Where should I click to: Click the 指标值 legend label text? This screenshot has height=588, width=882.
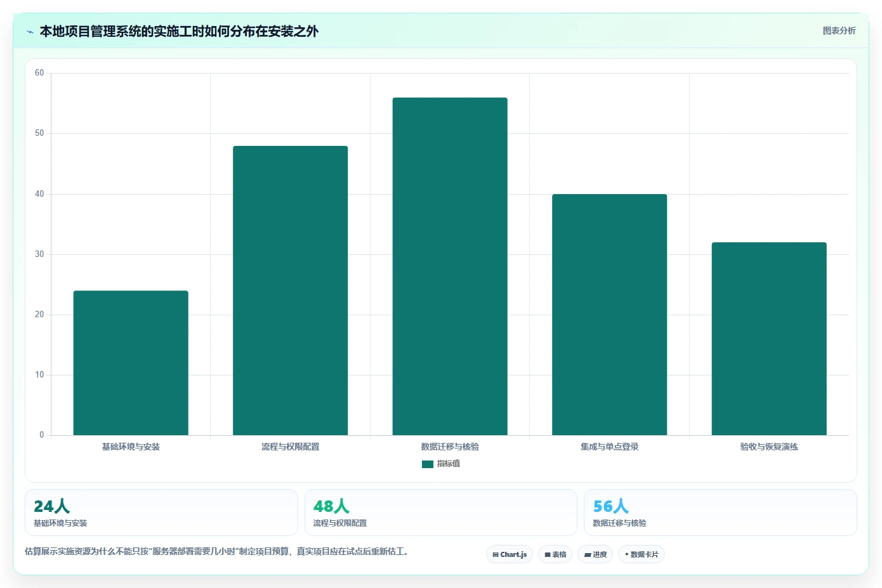[449, 464]
